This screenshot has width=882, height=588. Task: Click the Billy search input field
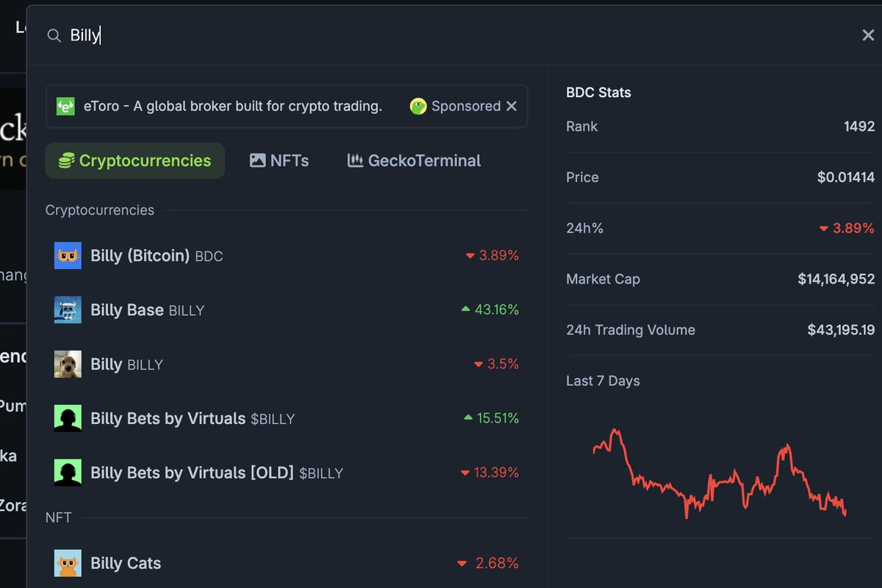click(x=456, y=35)
